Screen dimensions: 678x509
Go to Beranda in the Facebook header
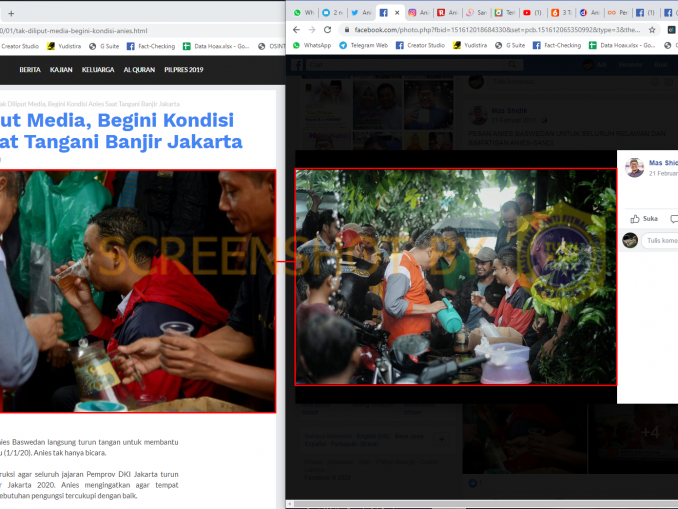point(630,65)
